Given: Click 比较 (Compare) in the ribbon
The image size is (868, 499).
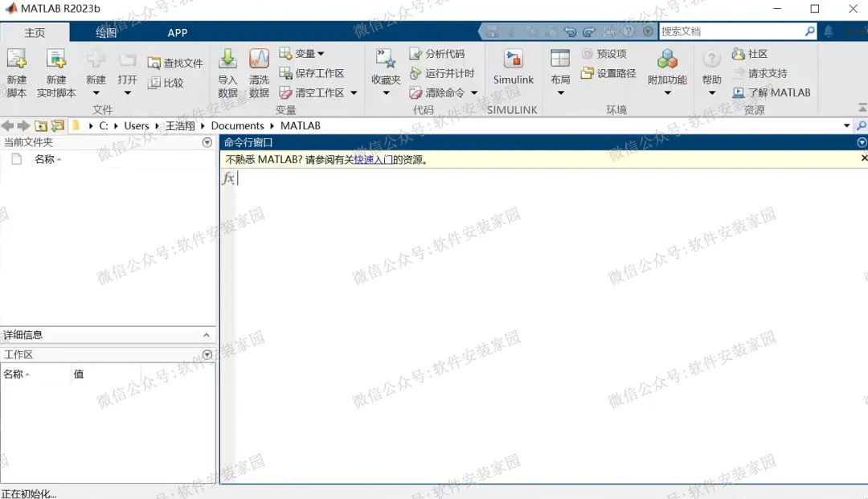Looking at the screenshot, I should [166, 83].
